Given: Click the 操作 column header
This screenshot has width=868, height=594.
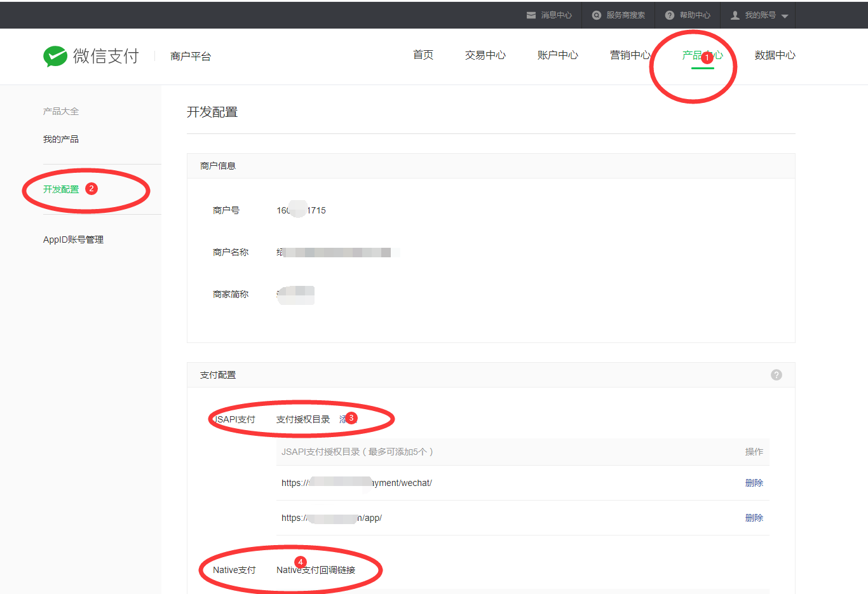Looking at the screenshot, I should pyautogui.click(x=754, y=452).
